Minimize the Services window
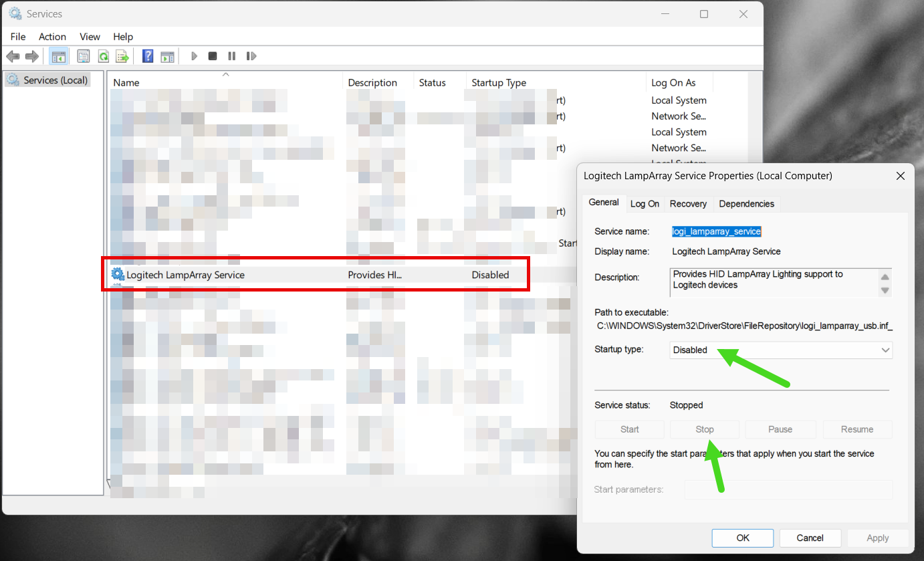This screenshot has height=561, width=924. pos(664,13)
